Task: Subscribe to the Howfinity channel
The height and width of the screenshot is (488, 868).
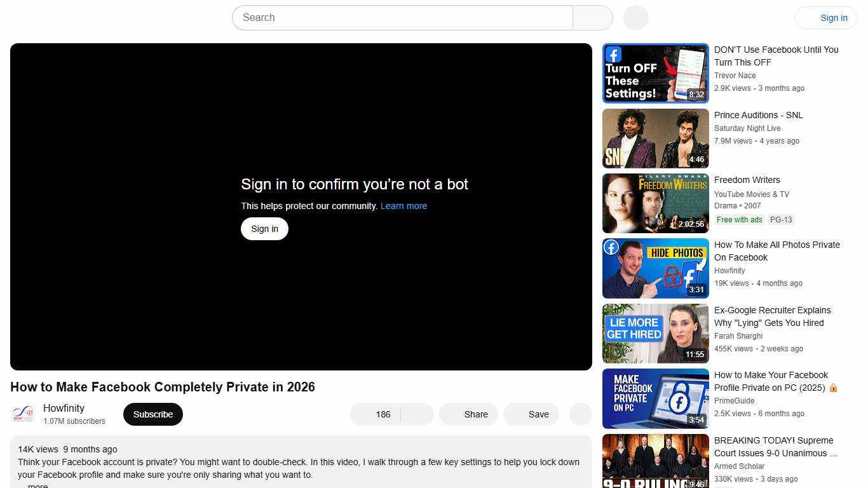Action: [153, 414]
